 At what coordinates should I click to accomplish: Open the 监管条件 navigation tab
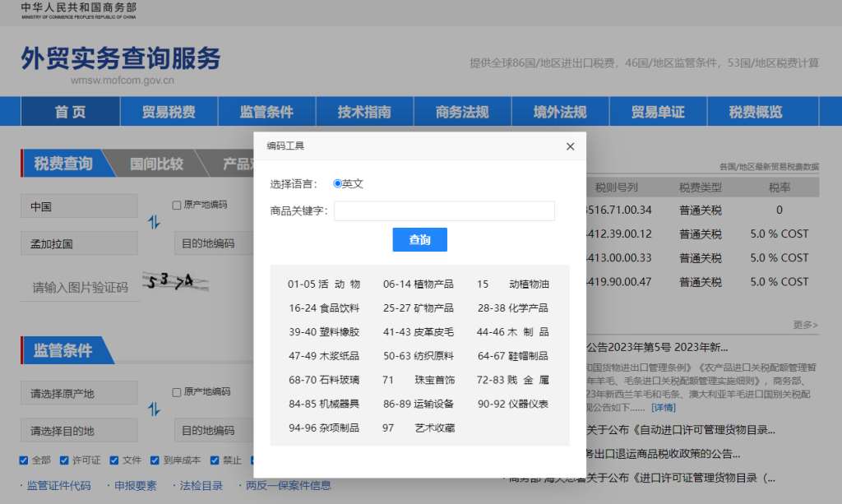click(266, 112)
